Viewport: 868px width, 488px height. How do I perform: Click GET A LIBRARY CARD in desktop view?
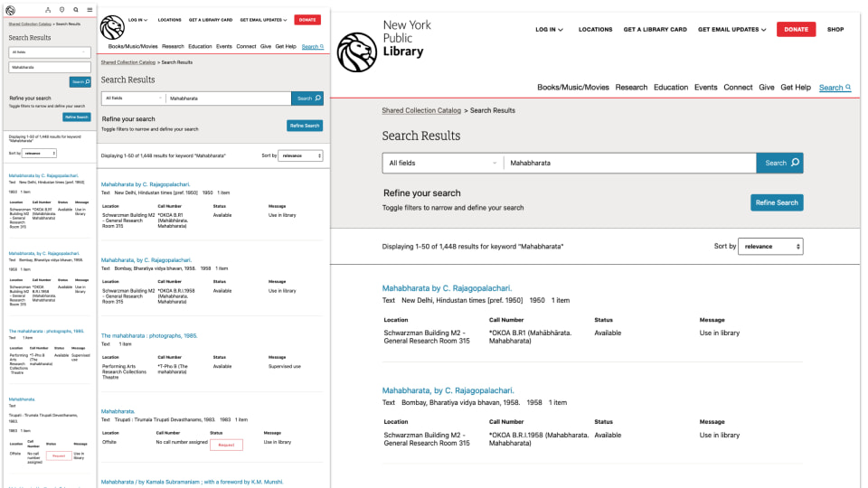(655, 29)
